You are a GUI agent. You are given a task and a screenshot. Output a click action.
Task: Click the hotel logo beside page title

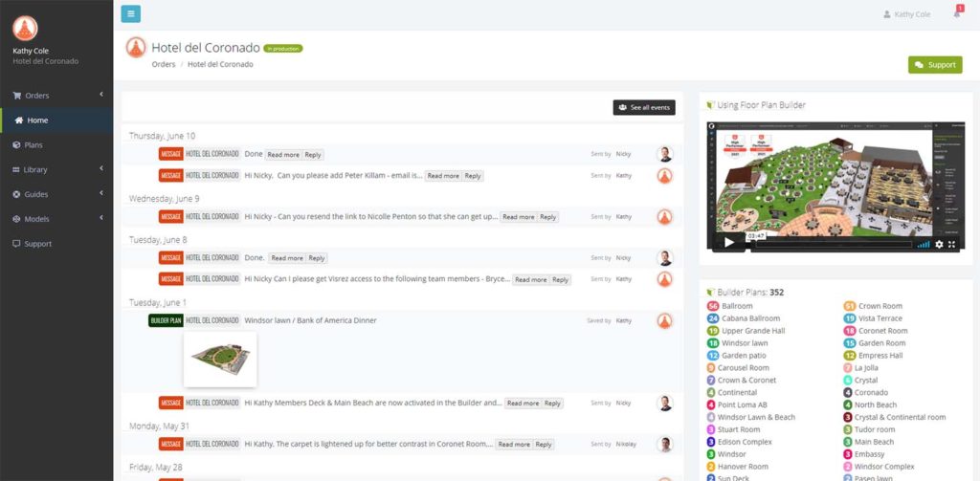[136, 48]
